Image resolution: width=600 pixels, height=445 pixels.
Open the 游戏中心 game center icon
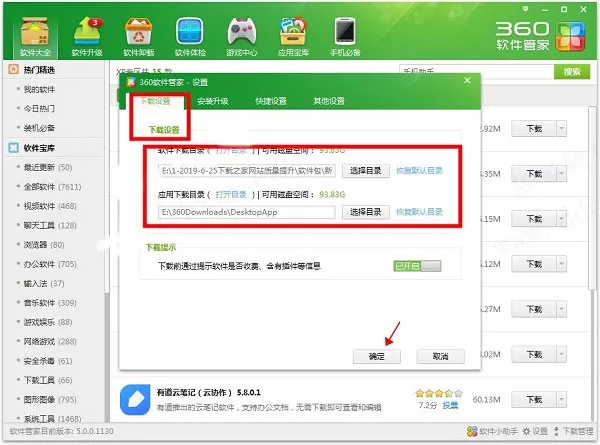coord(241,37)
